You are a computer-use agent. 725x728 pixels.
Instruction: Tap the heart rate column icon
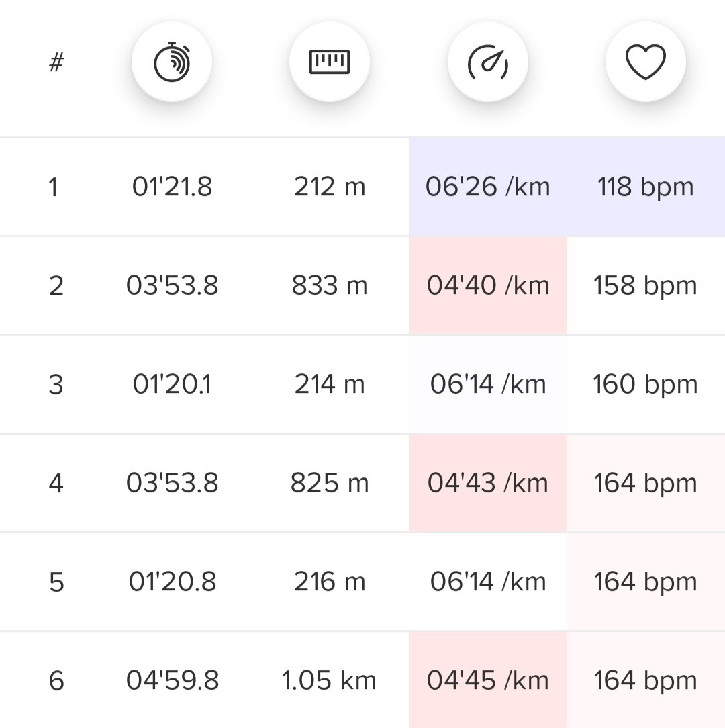coord(645,62)
